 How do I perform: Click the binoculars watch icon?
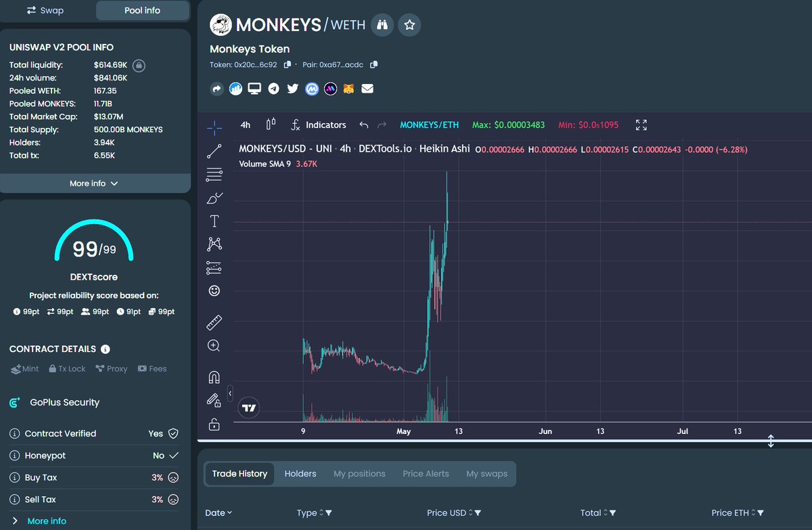pyautogui.click(x=382, y=25)
